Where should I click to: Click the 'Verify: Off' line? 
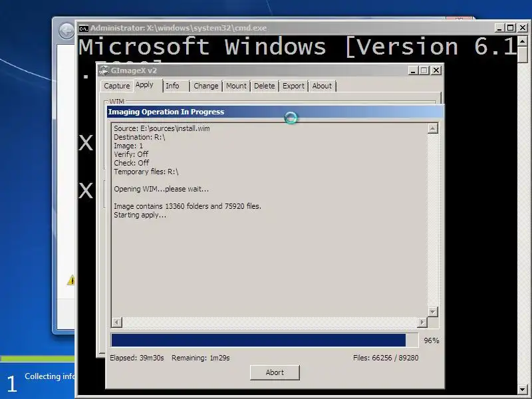pos(131,154)
